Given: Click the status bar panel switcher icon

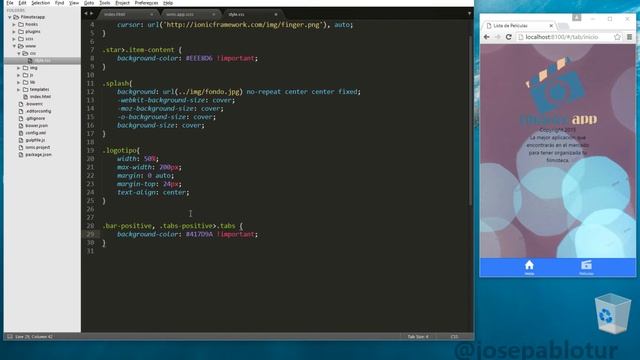Looking at the screenshot, I should point(10,337).
